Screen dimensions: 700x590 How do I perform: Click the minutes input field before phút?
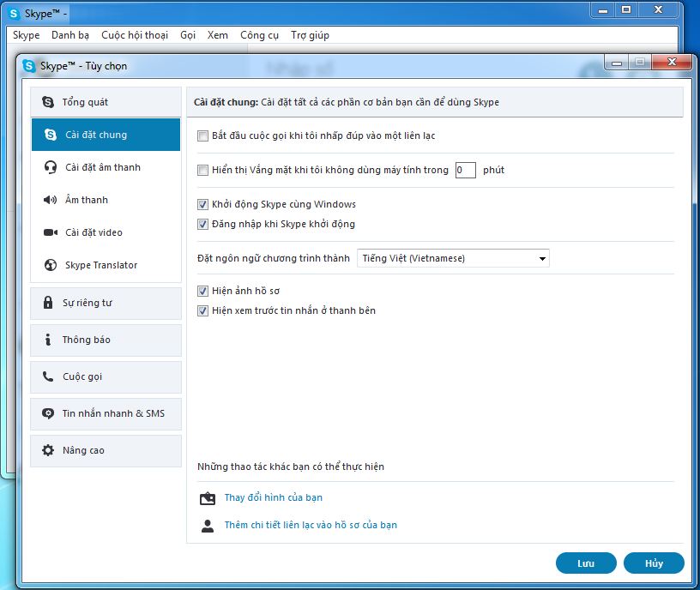point(465,170)
